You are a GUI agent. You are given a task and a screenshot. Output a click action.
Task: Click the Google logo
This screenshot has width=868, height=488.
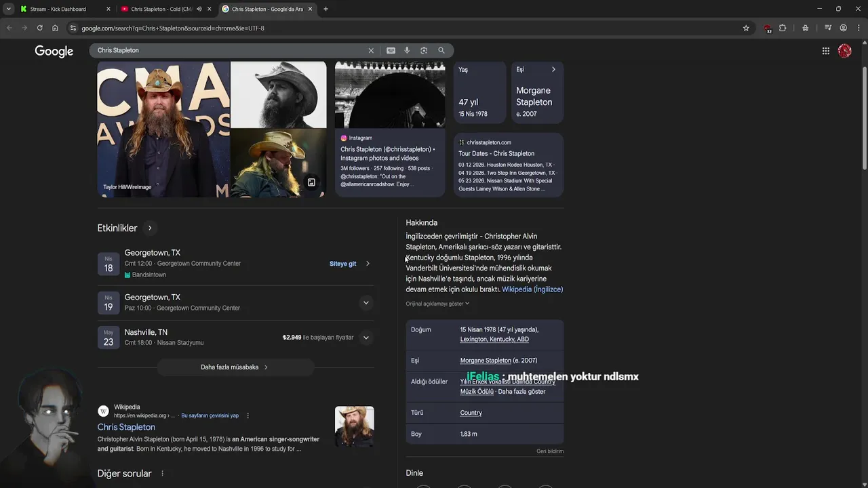tap(54, 52)
